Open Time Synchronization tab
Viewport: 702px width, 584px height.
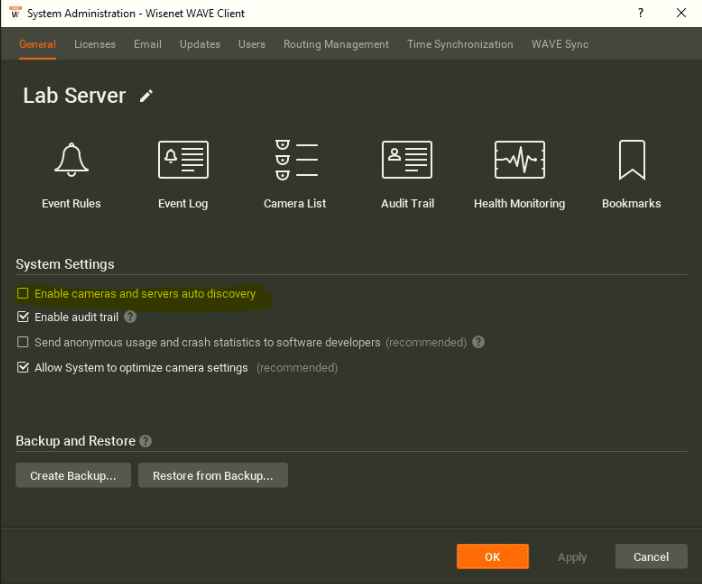tap(460, 44)
